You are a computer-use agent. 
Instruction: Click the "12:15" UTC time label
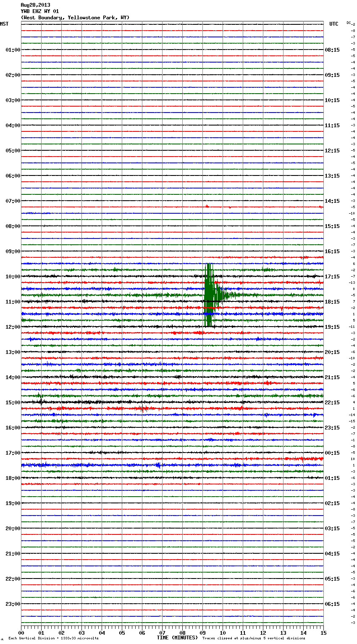(332, 151)
